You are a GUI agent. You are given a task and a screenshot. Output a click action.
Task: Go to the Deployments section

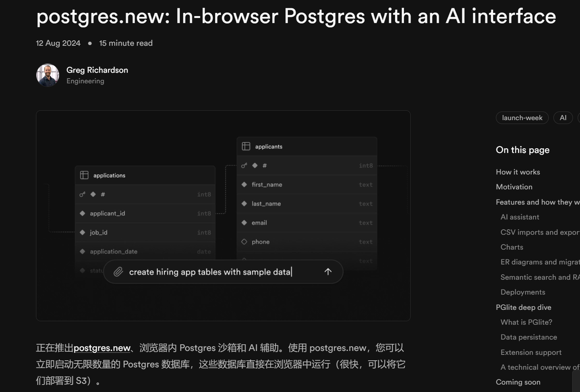pos(522,292)
